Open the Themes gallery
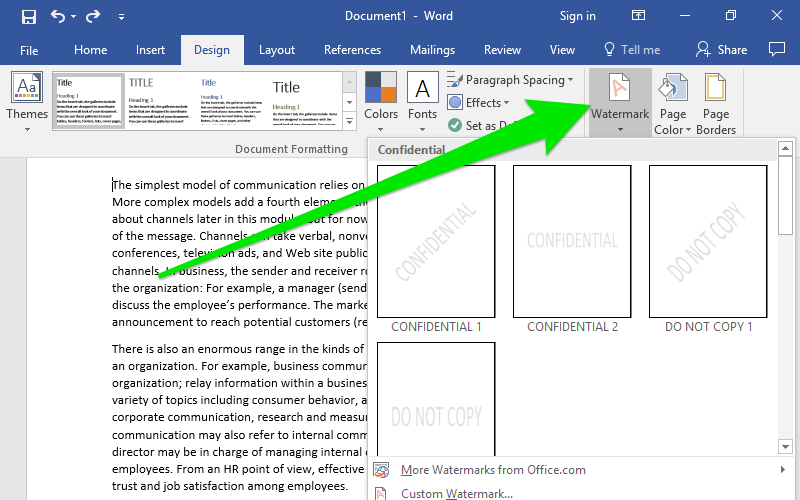Viewport: 800px width, 500px height. (x=27, y=101)
